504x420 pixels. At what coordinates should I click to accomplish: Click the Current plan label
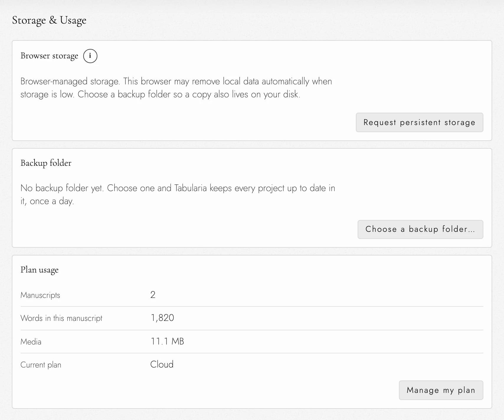click(x=41, y=365)
